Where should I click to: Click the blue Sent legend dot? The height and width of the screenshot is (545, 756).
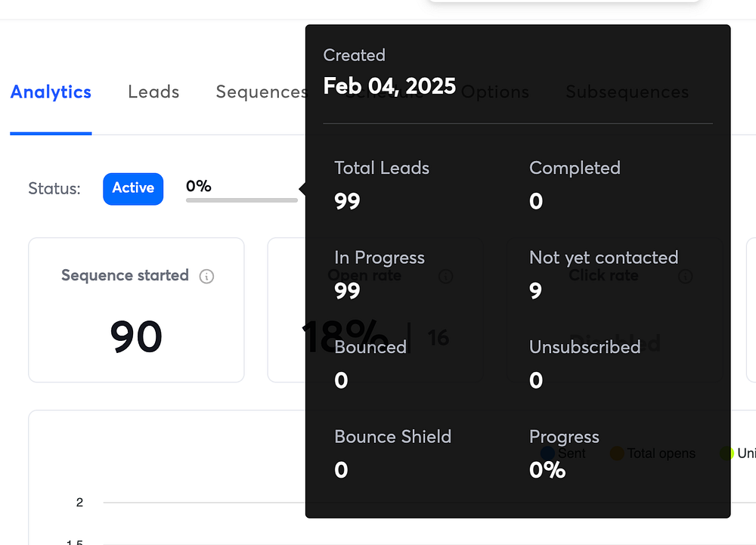point(548,454)
